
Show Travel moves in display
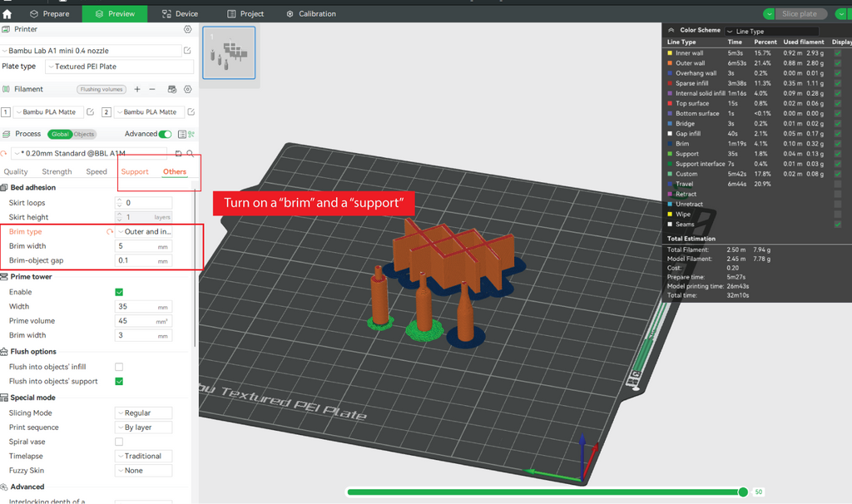(x=837, y=184)
